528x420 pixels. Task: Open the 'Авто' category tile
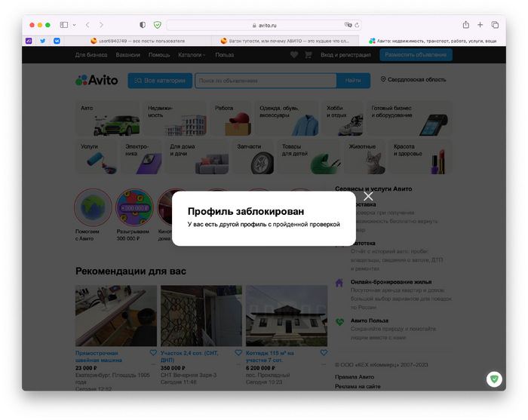pos(107,118)
